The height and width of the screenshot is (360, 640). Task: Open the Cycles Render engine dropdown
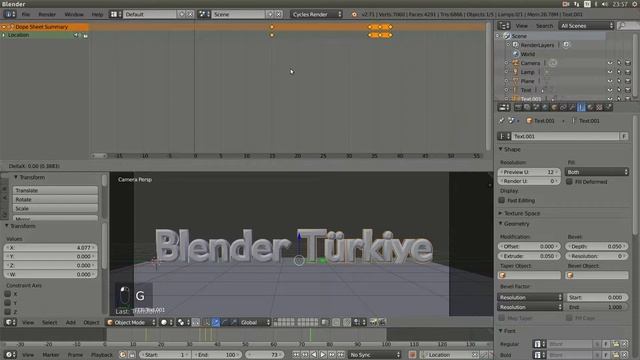coord(316,14)
